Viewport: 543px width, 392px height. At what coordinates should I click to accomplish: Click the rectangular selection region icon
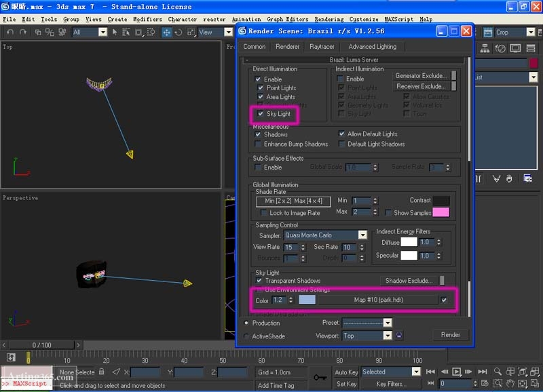click(138, 32)
